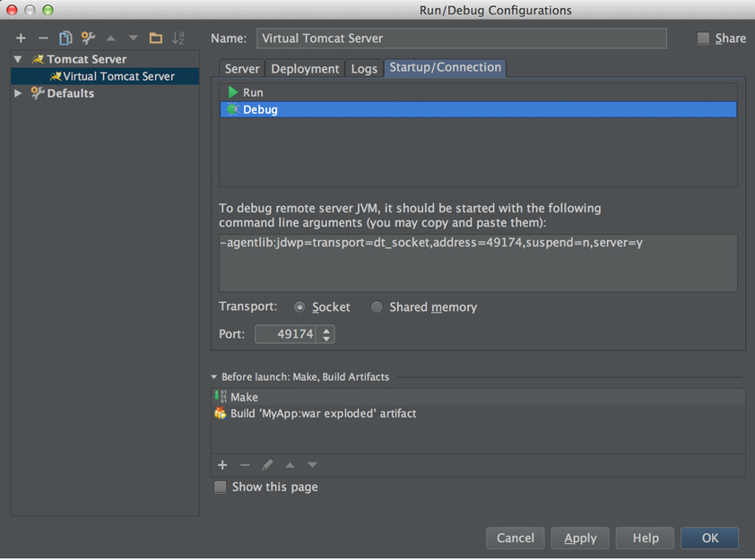Click the green Run arrow icon

click(233, 92)
